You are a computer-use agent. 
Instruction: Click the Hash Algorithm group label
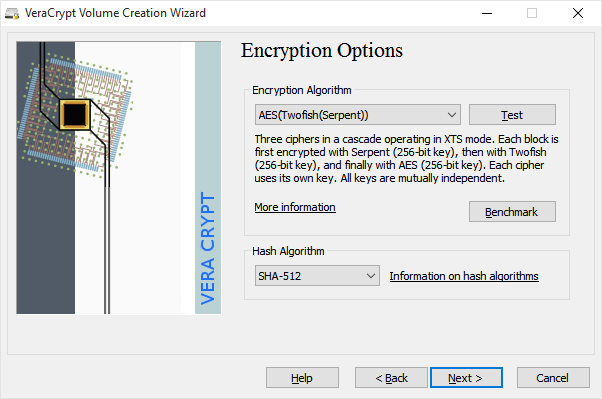coord(288,251)
